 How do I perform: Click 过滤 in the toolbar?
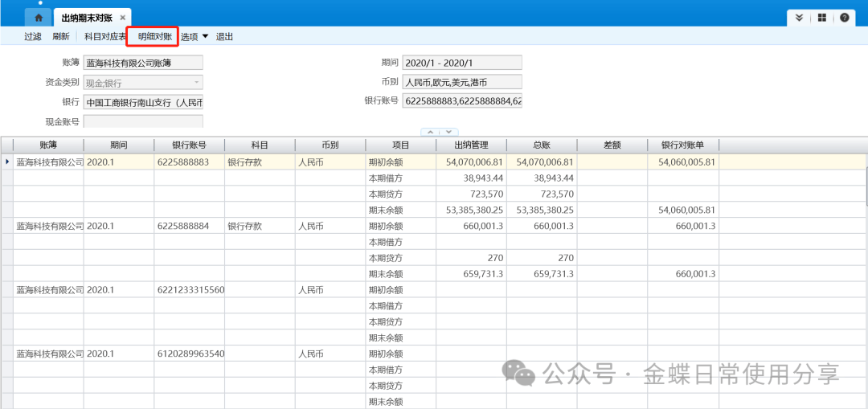click(32, 36)
